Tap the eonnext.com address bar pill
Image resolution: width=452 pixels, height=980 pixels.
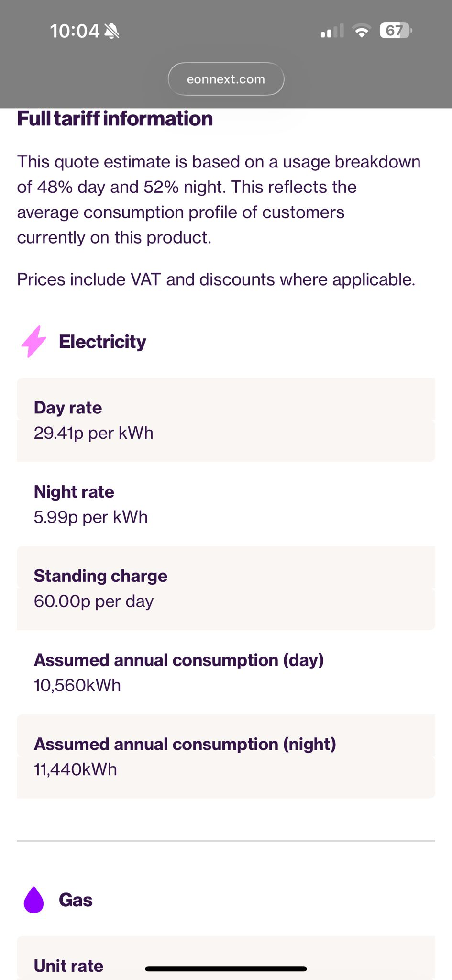226,79
